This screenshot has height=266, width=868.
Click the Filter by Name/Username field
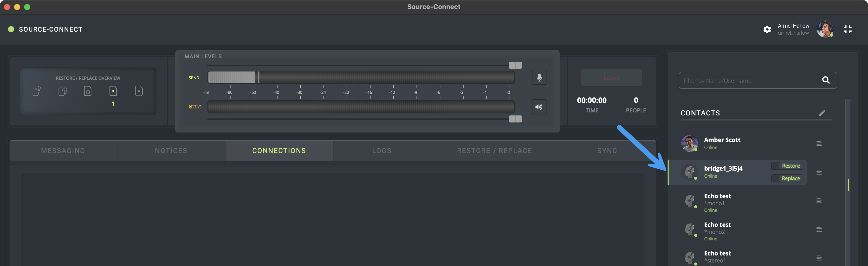tap(748, 81)
